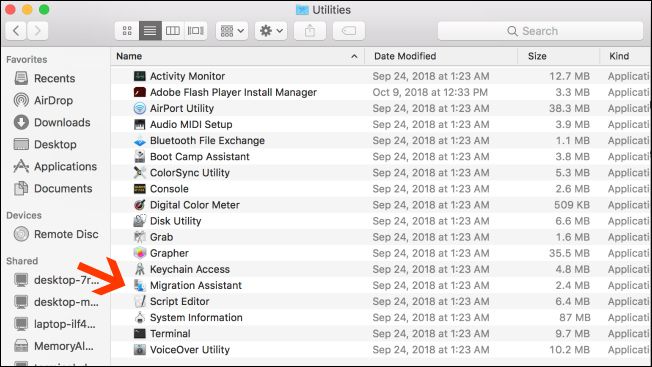Click the Remote Disc icon

pos(21,234)
